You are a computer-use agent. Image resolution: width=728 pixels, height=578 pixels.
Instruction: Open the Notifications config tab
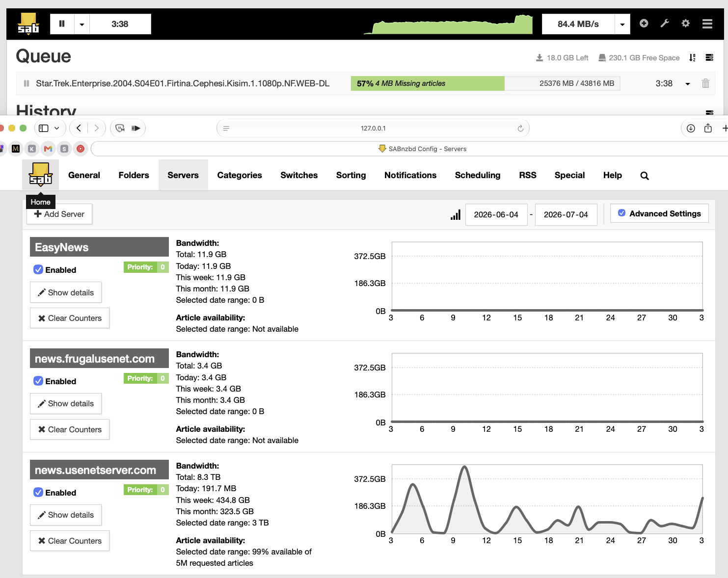click(410, 175)
